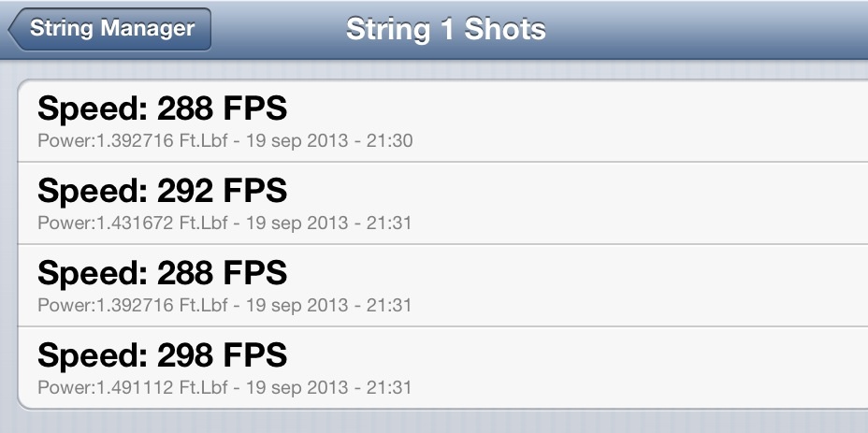The width and height of the screenshot is (868, 433).
Task: Tap the third shot's power reading line
Action: click(x=224, y=305)
